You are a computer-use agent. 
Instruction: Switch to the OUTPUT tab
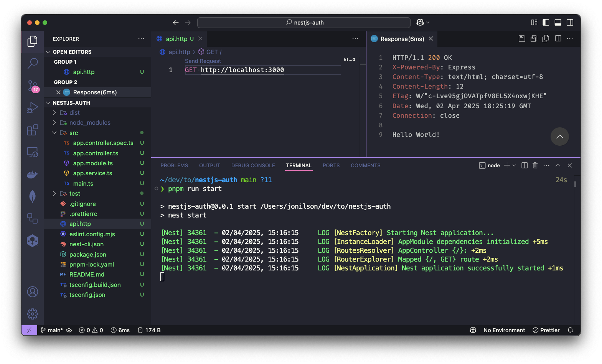tap(209, 165)
